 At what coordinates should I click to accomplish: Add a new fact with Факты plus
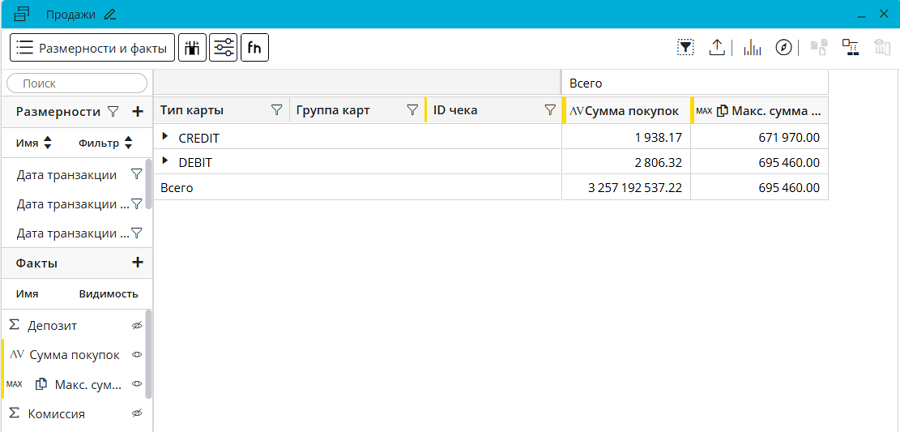coord(138,263)
